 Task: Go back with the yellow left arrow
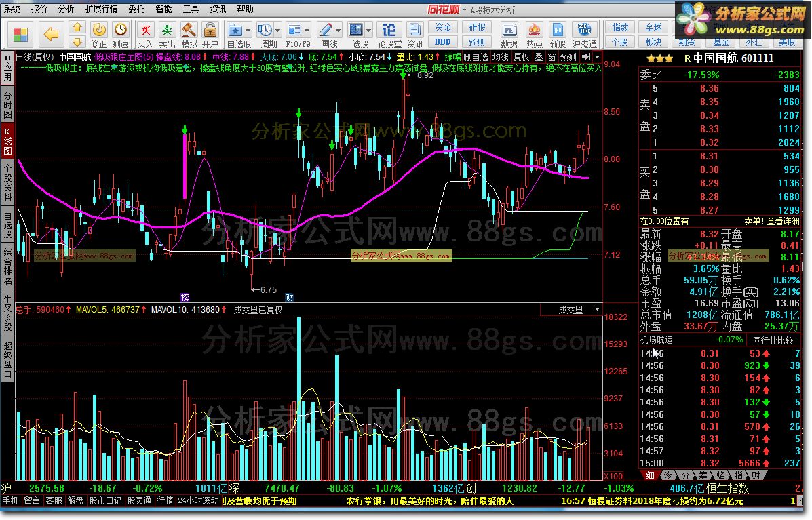pos(51,35)
